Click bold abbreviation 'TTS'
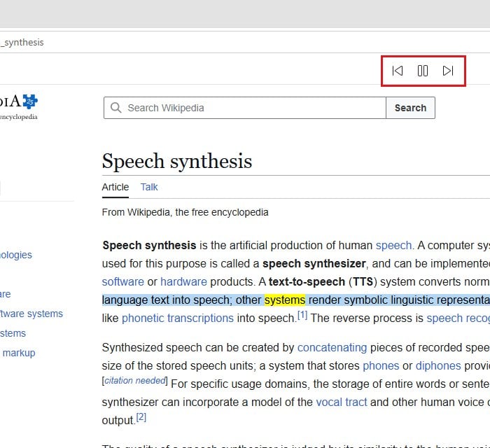Image resolution: width=490 pixels, height=448 pixels. click(363, 282)
